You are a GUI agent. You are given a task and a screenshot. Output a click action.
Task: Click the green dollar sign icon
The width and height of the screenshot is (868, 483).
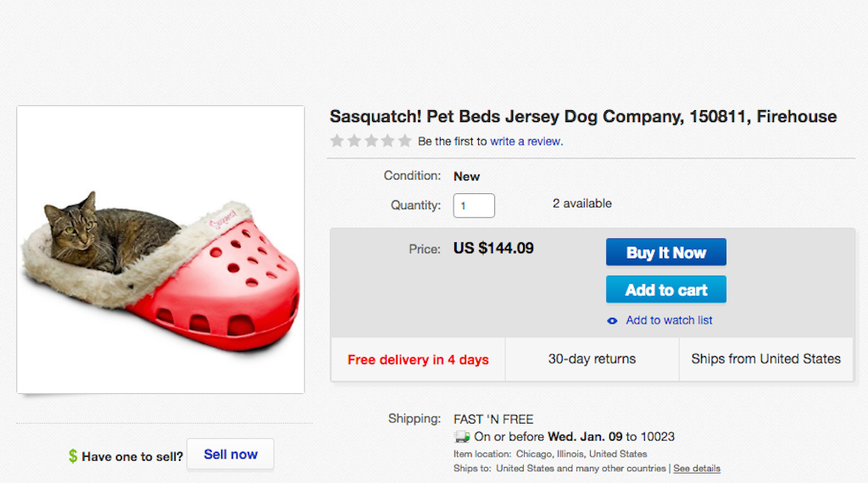tap(73, 456)
